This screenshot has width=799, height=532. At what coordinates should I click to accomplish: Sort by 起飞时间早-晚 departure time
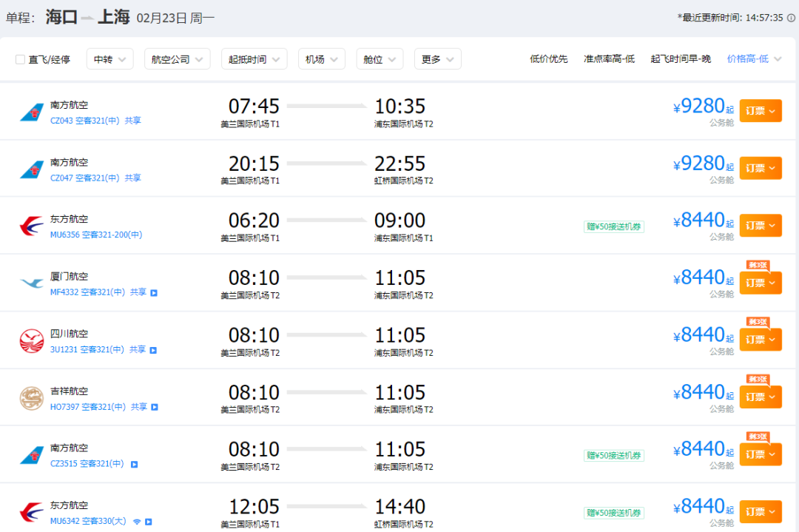pos(681,59)
